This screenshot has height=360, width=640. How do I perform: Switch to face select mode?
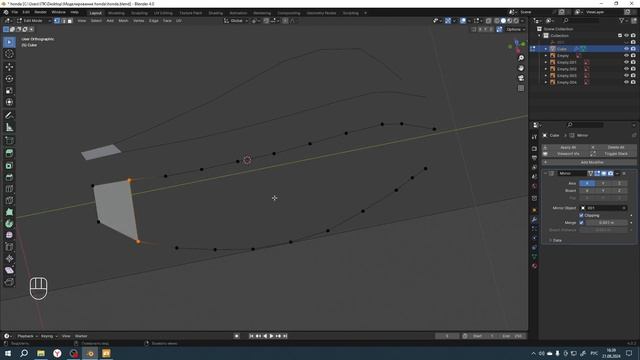pos(70,20)
